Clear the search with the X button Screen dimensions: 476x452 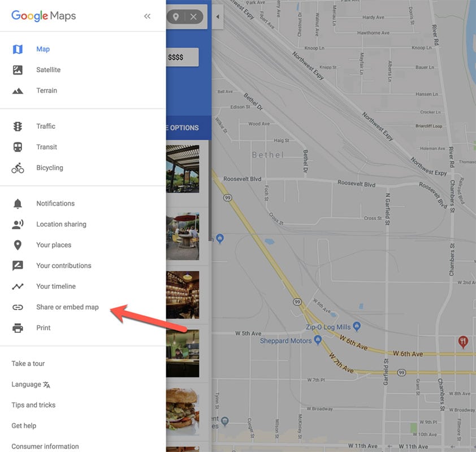tap(193, 17)
